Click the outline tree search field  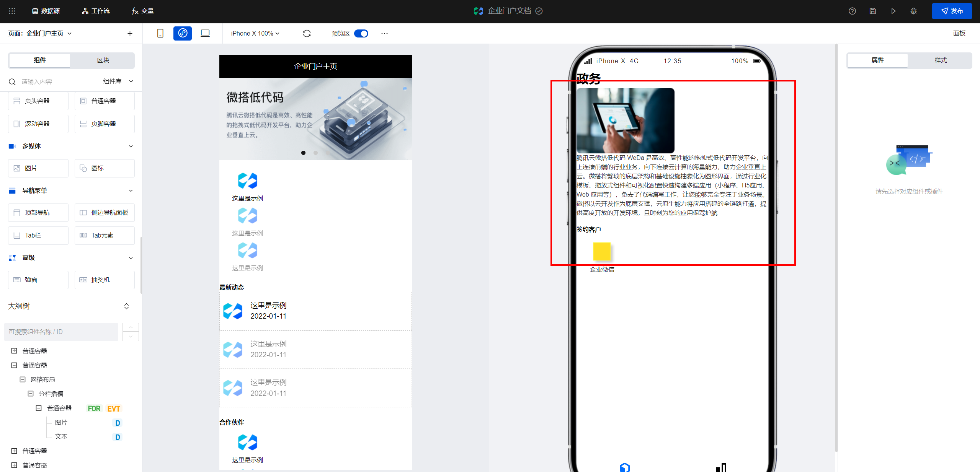click(61, 332)
